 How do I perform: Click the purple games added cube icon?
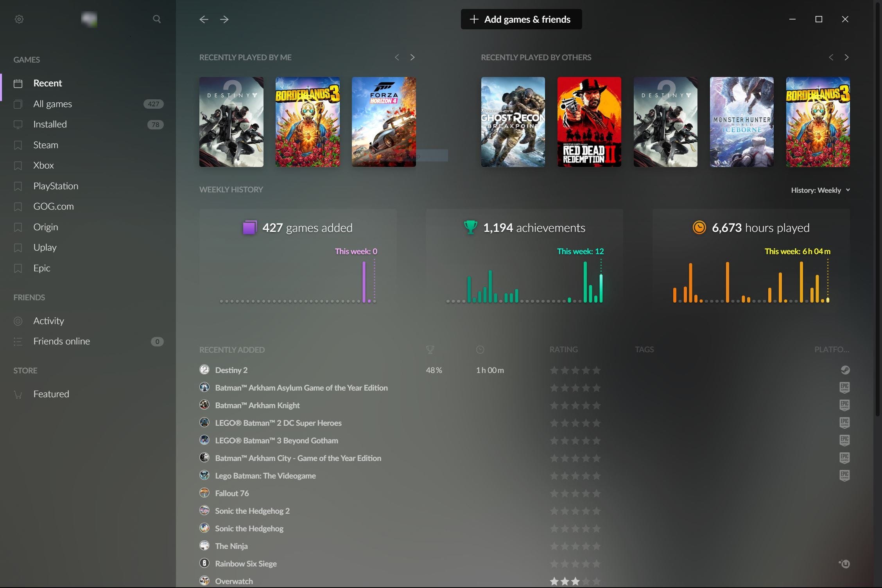click(249, 228)
